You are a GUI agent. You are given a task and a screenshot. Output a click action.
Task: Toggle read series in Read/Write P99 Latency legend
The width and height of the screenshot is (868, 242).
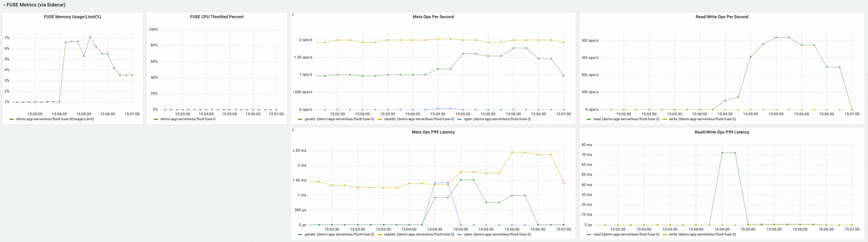coord(626,234)
